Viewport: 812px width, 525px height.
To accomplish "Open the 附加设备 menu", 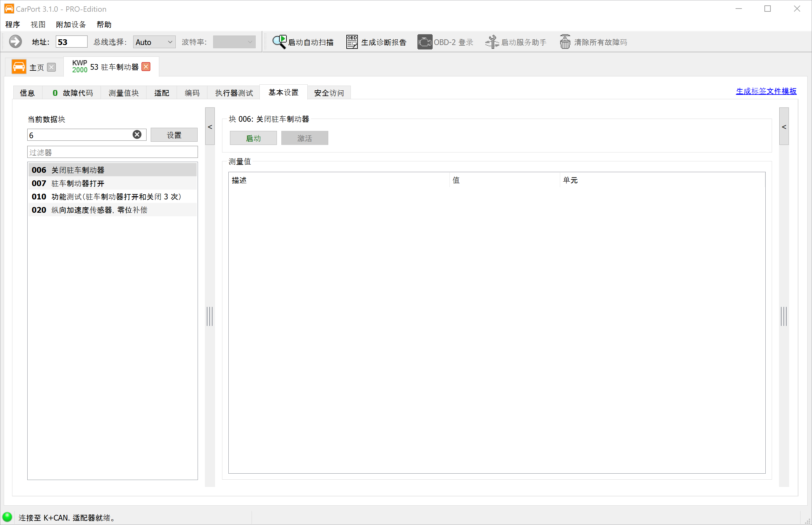I will [x=71, y=24].
